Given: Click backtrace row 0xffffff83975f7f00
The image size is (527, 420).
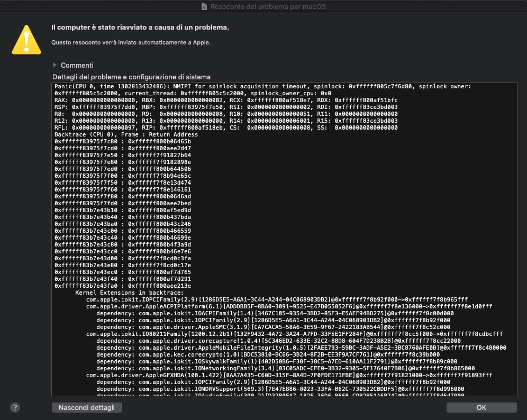Looking at the screenshot, I should click(x=123, y=176).
